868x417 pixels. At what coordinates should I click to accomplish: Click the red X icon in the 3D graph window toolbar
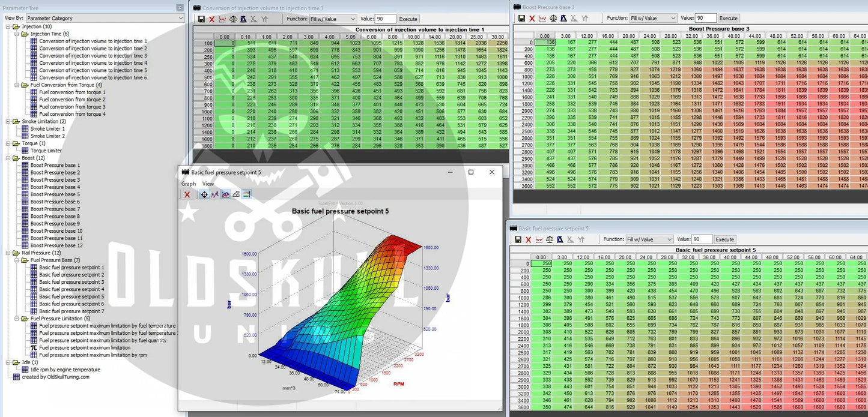[x=187, y=194]
